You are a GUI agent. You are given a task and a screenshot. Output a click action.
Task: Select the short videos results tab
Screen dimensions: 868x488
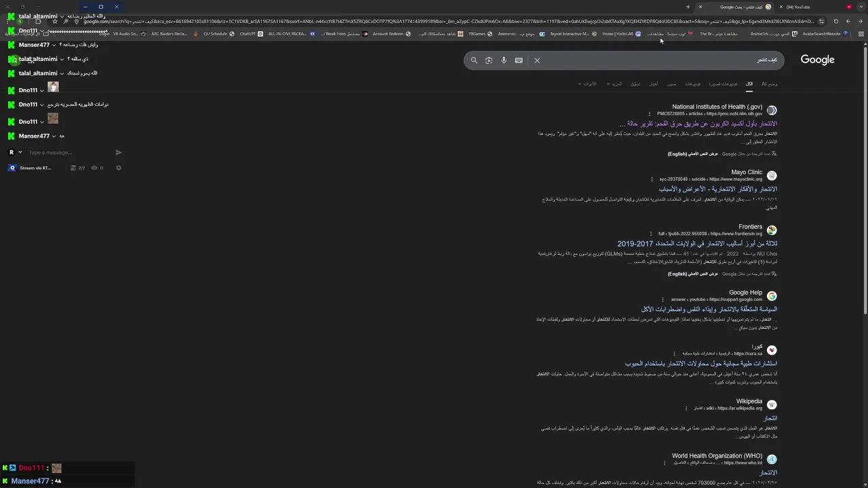[723, 84]
